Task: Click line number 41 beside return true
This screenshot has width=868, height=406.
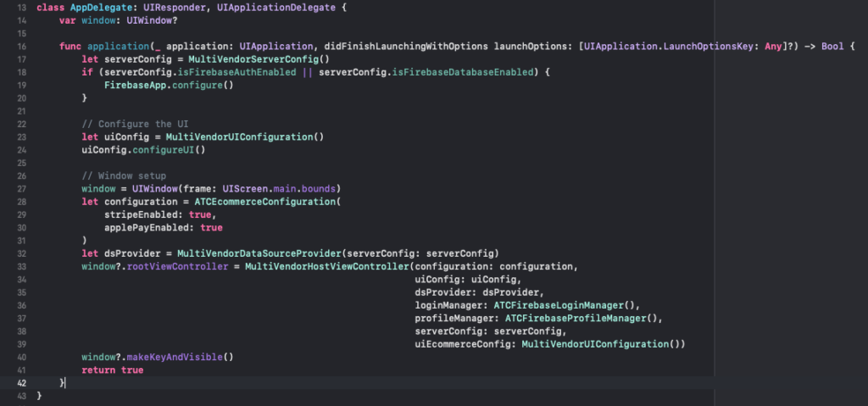Action: (x=20, y=370)
